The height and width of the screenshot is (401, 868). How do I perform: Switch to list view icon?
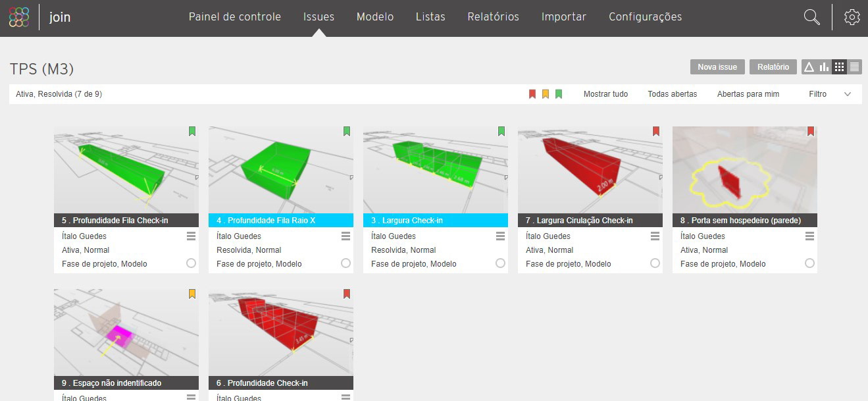click(854, 67)
